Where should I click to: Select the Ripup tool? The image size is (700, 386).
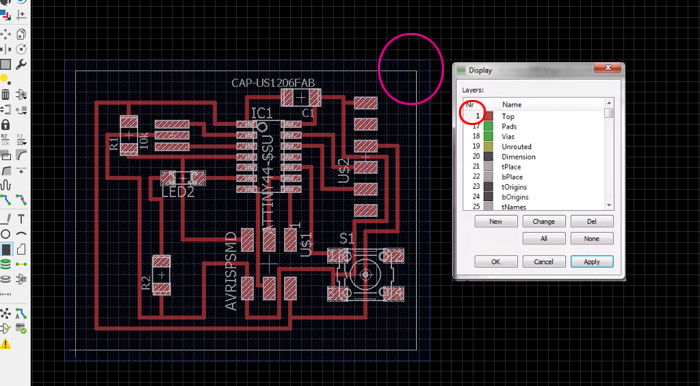point(21,199)
